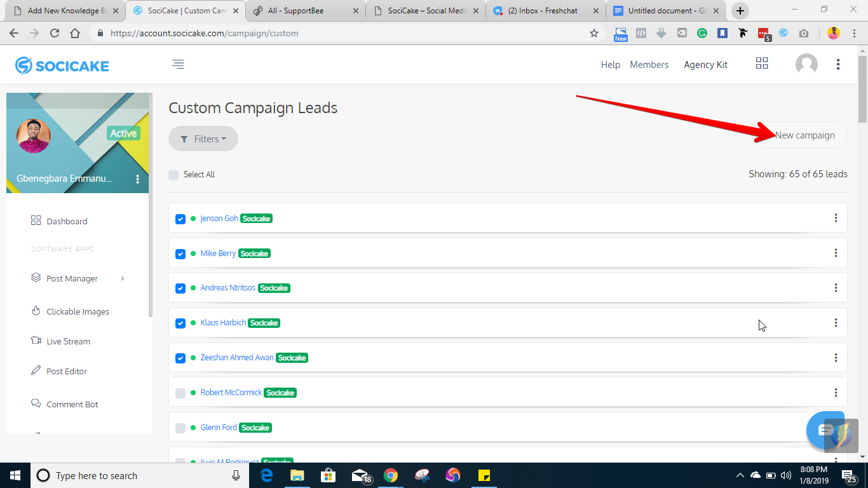Open the page header three-dot menu
The image size is (868, 488).
pyautogui.click(x=838, y=64)
